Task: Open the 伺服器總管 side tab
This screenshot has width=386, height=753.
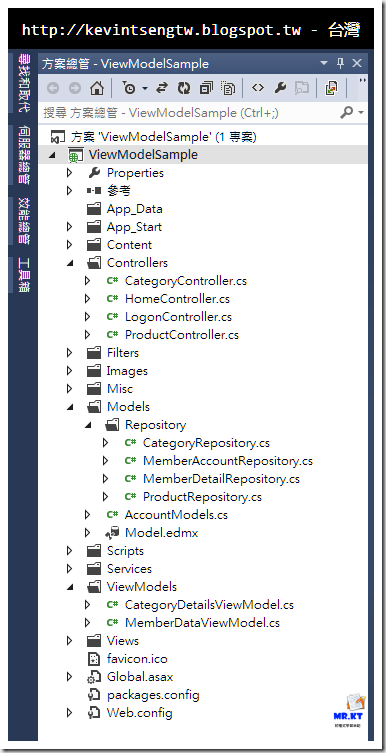Action: coord(23,155)
